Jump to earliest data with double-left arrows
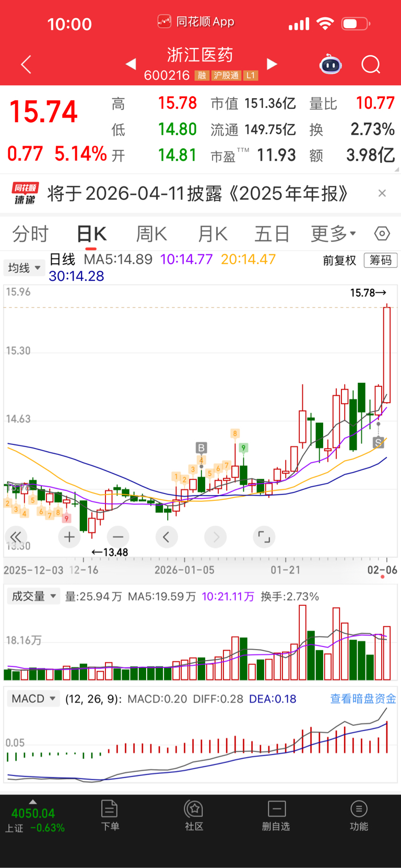Image resolution: width=401 pixels, height=868 pixels. [x=16, y=537]
